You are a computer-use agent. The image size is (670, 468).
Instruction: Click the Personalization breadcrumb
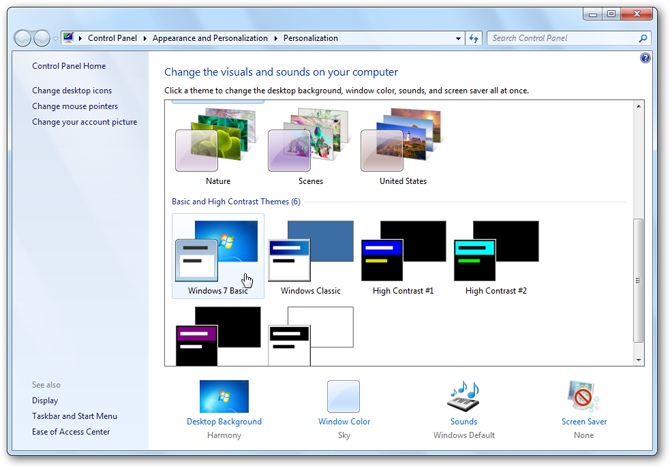click(311, 38)
